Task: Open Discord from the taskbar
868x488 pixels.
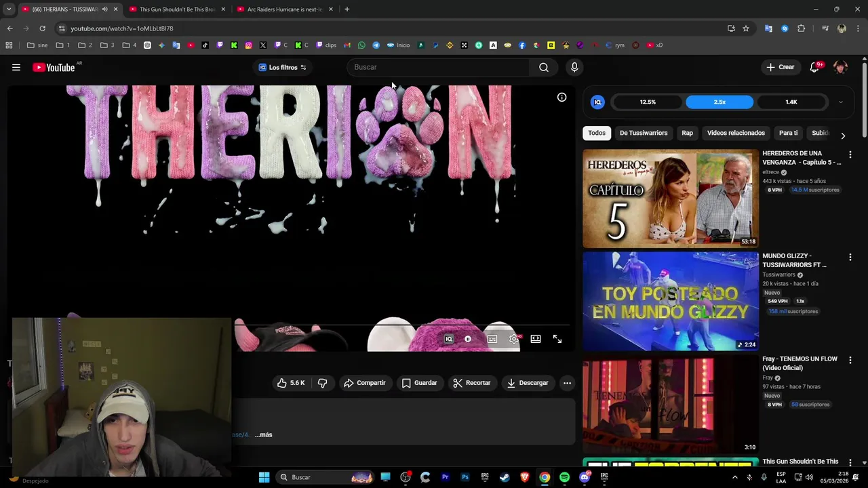Action: tap(584, 477)
